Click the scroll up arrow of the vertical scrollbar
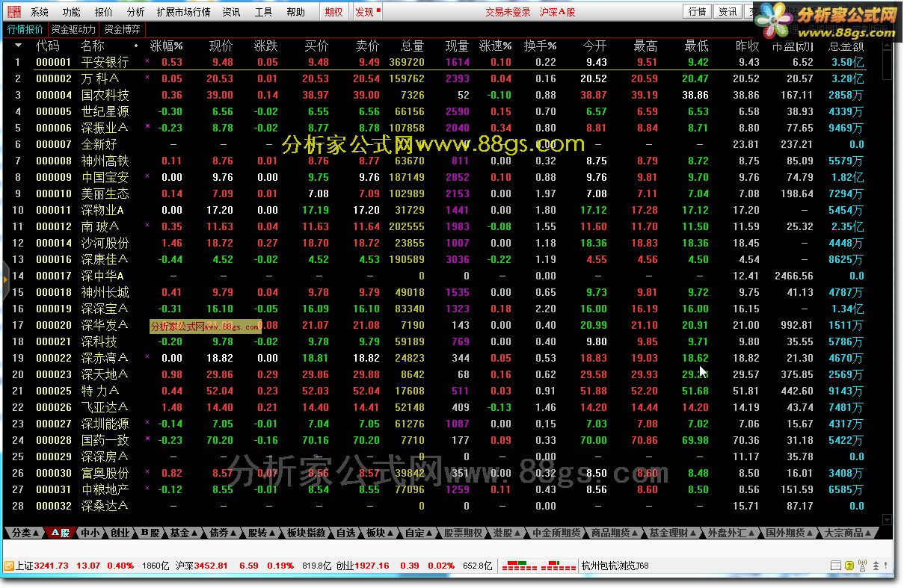This screenshot has width=904, height=588. 887,45
